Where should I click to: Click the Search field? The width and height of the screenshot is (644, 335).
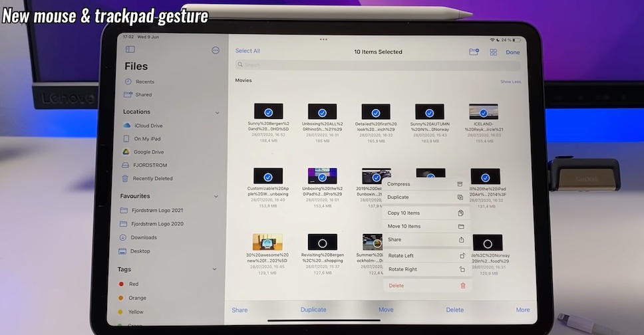tap(377, 65)
